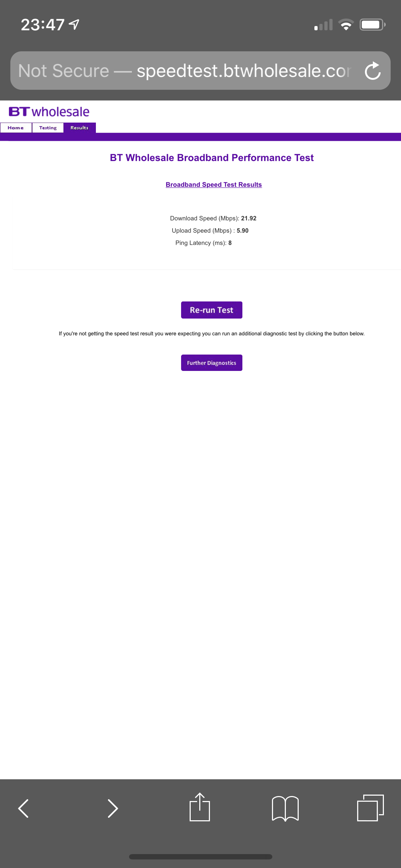Tap the battery indicator in status bar
Viewport: 401px width, 868px height.
(372, 25)
